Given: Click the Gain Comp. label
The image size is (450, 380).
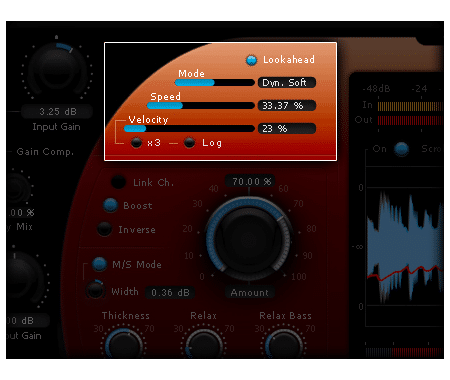Looking at the screenshot, I should pyautogui.click(x=45, y=152).
